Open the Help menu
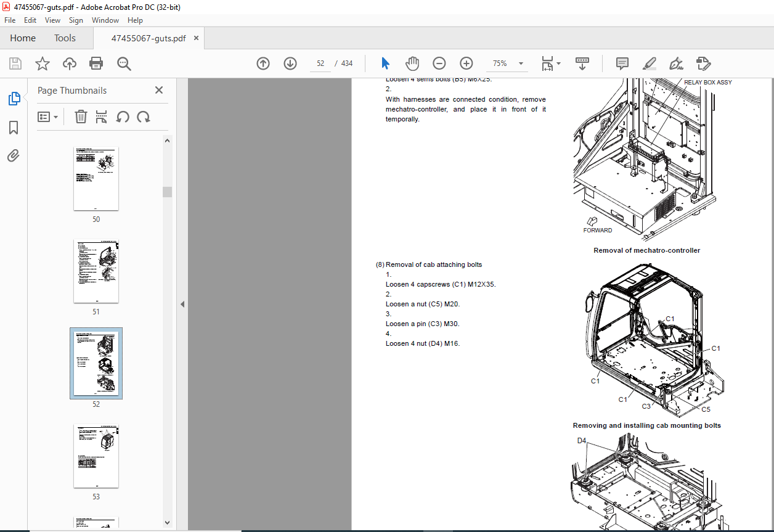 [x=135, y=20]
